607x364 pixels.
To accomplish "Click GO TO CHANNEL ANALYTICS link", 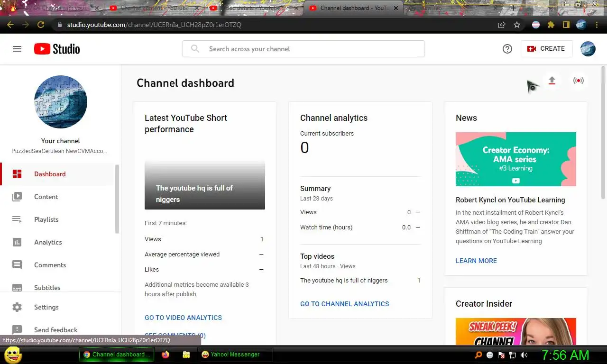I will click(x=345, y=304).
